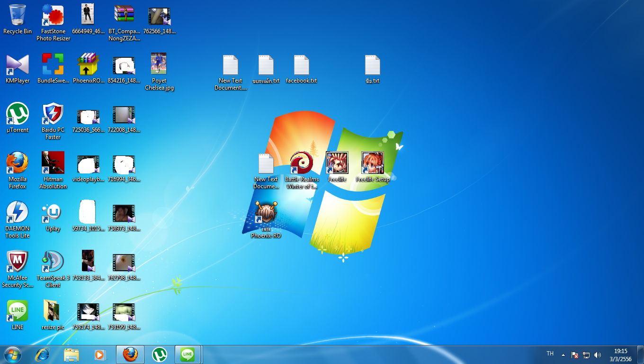This screenshot has height=364, width=644.
Task: Launch Windows Media Player from the taskbar
Action: pos(100,355)
